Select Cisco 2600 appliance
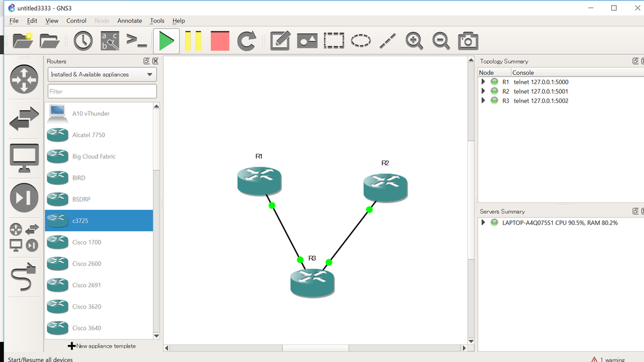644x362 pixels. coord(99,263)
